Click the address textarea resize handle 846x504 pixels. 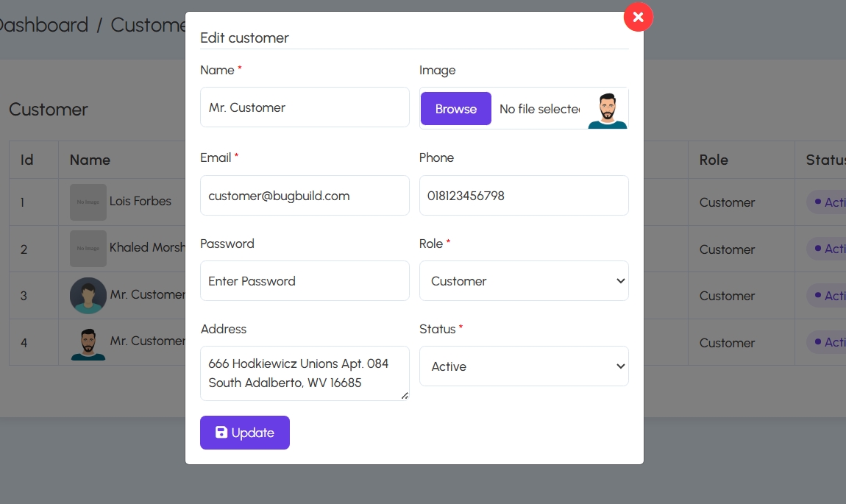tap(405, 396)
